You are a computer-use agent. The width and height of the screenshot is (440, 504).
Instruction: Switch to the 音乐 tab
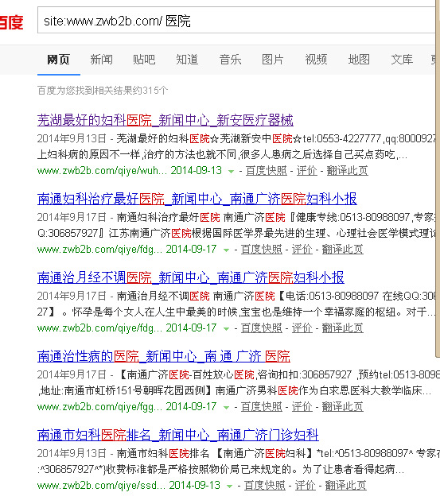[x=230, y=60]
